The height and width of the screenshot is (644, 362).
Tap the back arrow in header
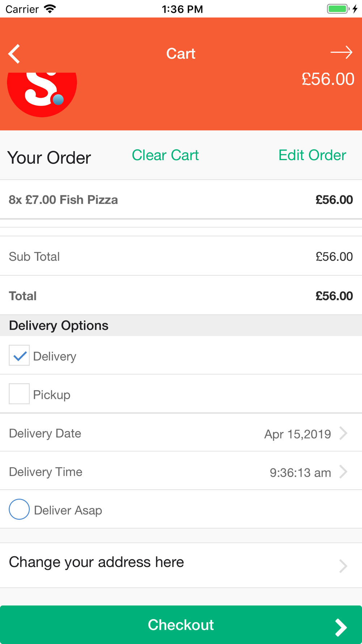(14, 54)
